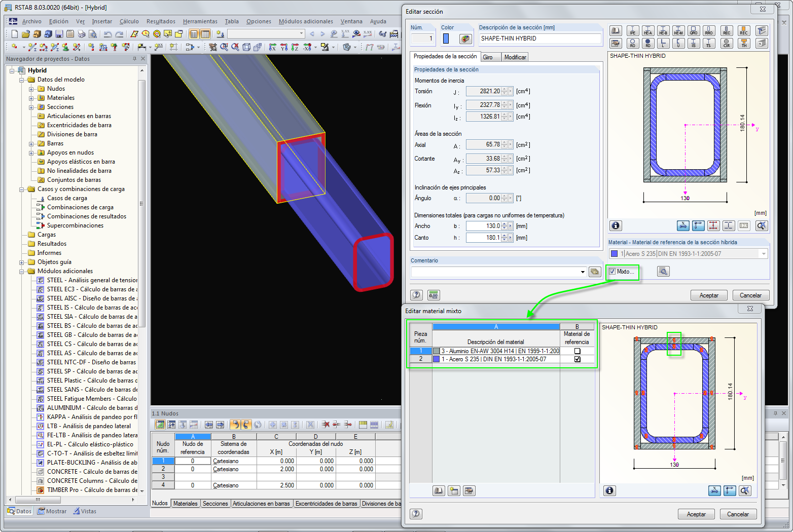Image resolution: width=793 pixels, height=532 pixels.
Task: Toggle the project navigator button in main toolbar
Action: (x=194, y=34)
